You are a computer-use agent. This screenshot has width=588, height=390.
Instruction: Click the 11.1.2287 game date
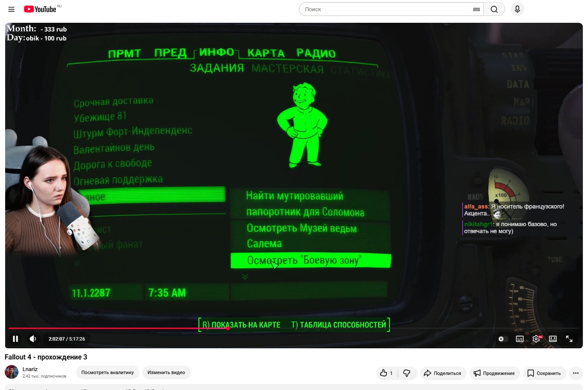(91, 293)
